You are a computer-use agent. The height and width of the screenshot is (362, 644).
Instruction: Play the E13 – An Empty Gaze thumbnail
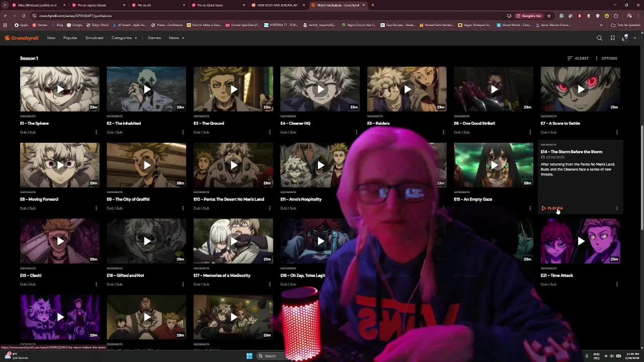tap(494, 165)
